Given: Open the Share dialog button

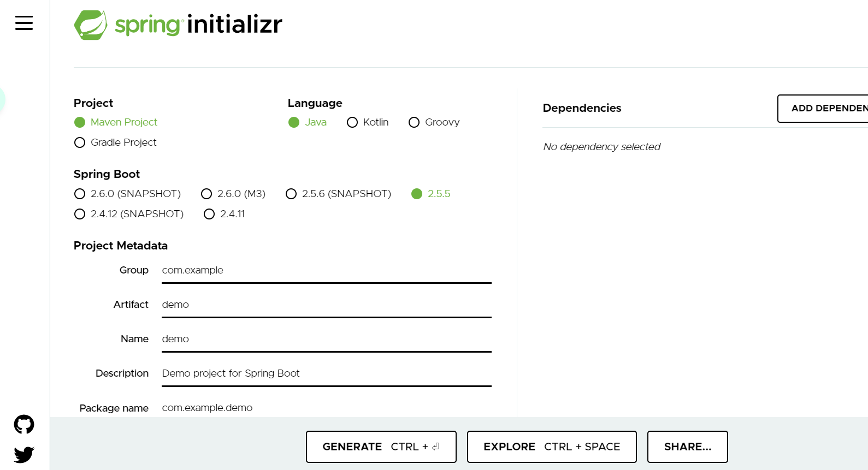Looking at the screenshot, I should click(687, 447).
